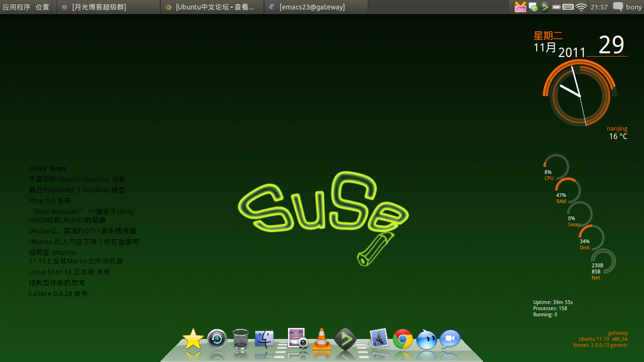Open the battery indicator in top panel
644x362 pixels.
pyautogui.click(x=556, y=7)
